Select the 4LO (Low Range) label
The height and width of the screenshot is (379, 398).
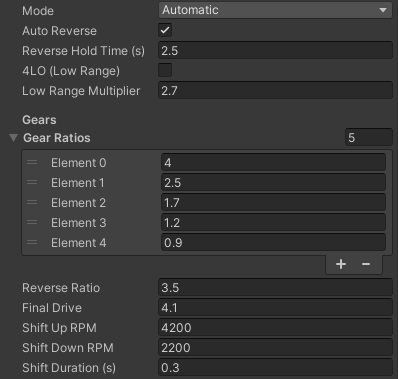coord(71,71)
